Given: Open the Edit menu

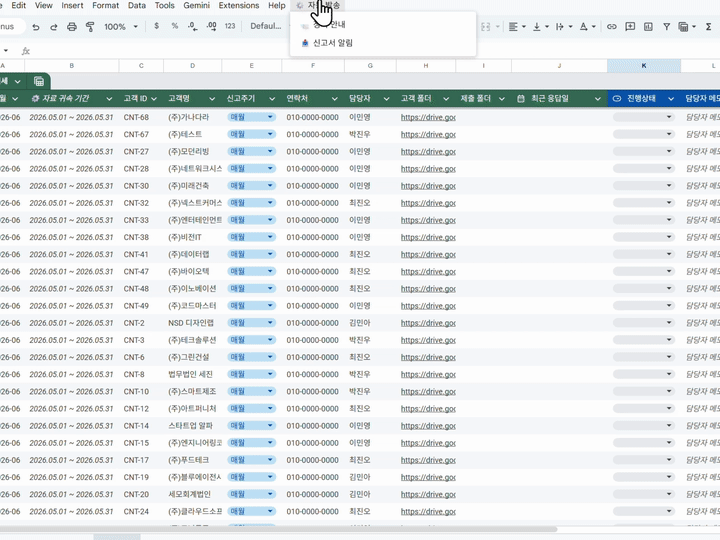Looking at the screenshot, I should [18, 6].
